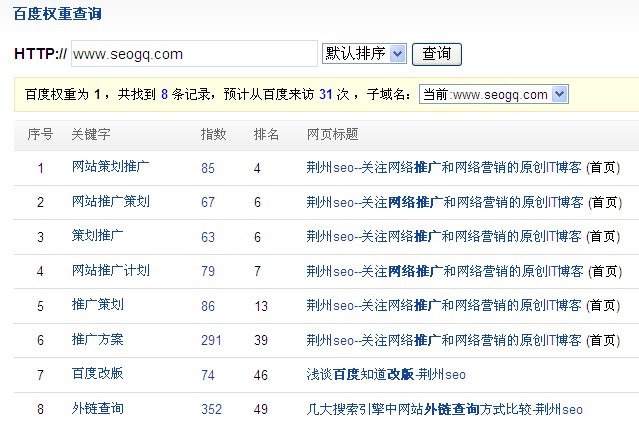Click index value 86 for 推广策划

tap(208, 306)
